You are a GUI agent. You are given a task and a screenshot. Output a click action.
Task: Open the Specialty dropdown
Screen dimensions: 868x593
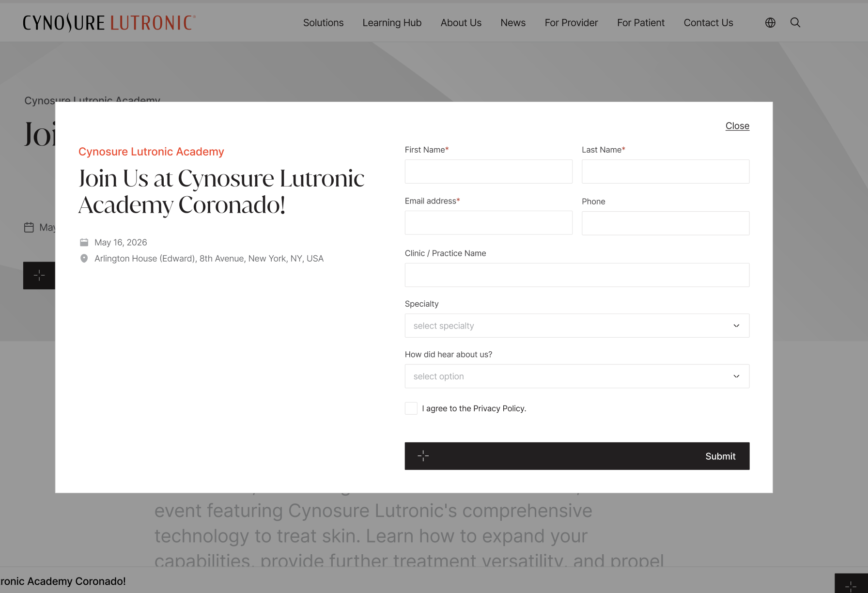[577, 326]
